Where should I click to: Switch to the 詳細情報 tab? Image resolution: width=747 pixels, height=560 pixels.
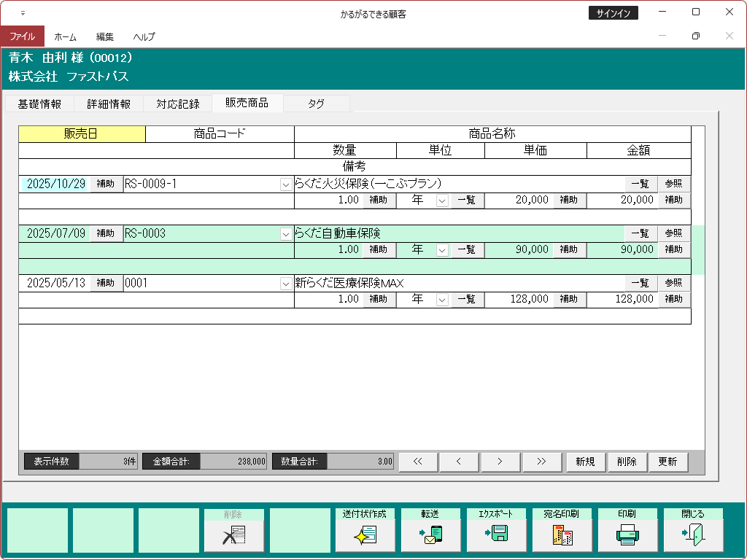point(109,104)
